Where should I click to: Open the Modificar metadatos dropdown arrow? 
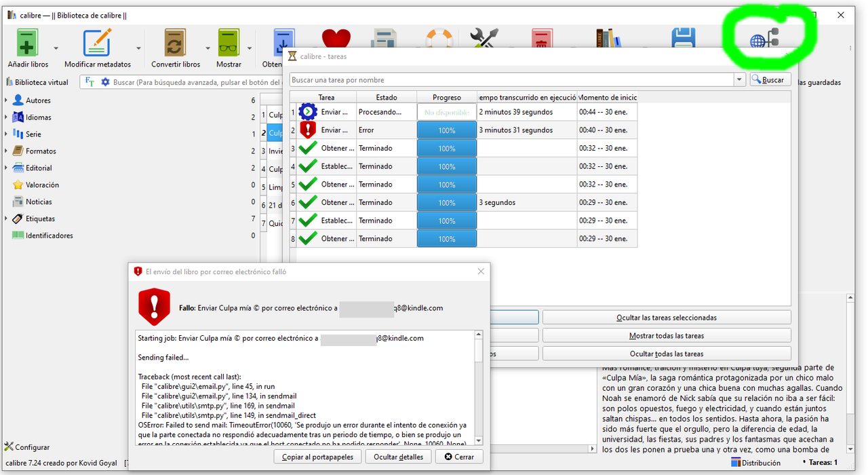coord(138,48)
